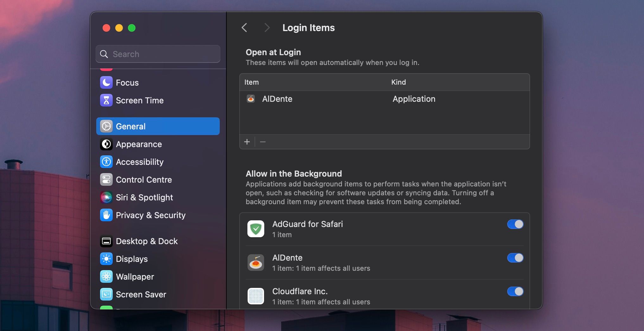Viewport: 644px width, 331px height.
Task: Disable AdGuard for Safari background item
Action: tap(515, 224)
